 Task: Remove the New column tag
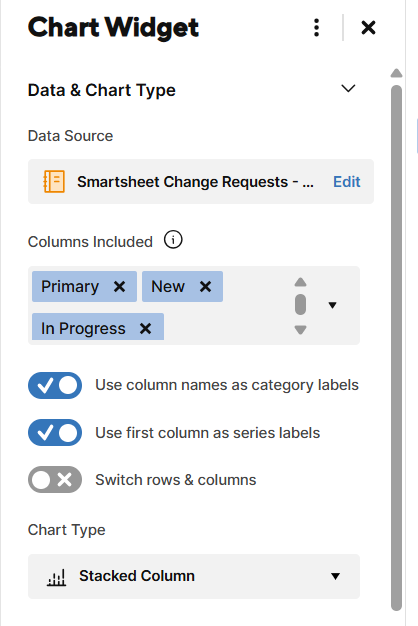click(x=205, y=286)
